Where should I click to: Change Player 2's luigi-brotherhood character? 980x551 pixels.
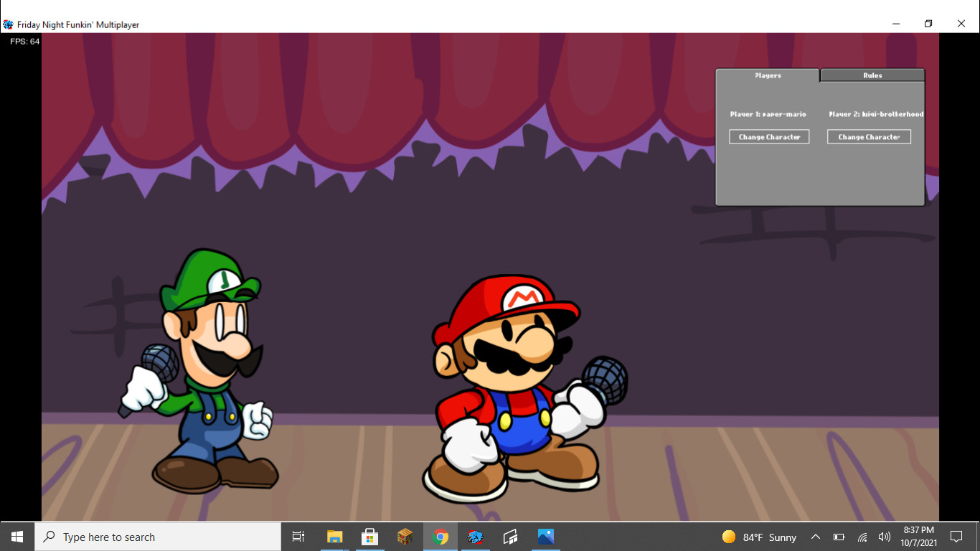click(x=869, y=136)
